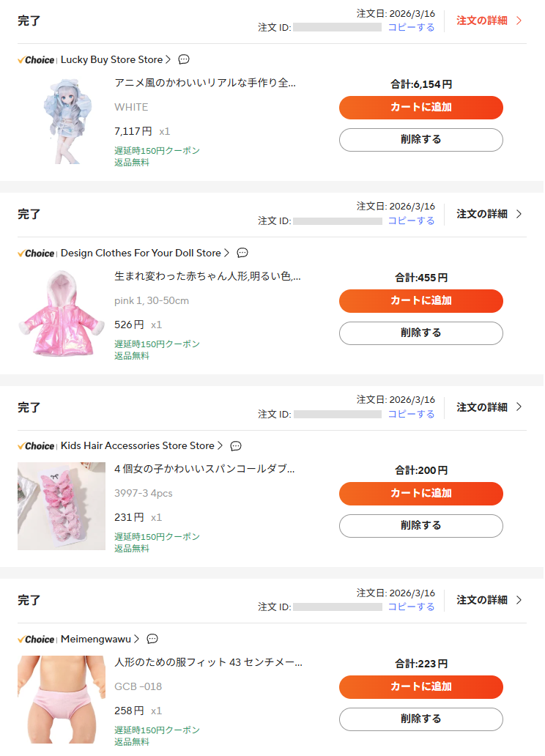Click Choice badge beside Lucky Buy Store
Image resolution: width=545 pixels, height=756 pixels.
pyautogui.click(x=36, y=60)
